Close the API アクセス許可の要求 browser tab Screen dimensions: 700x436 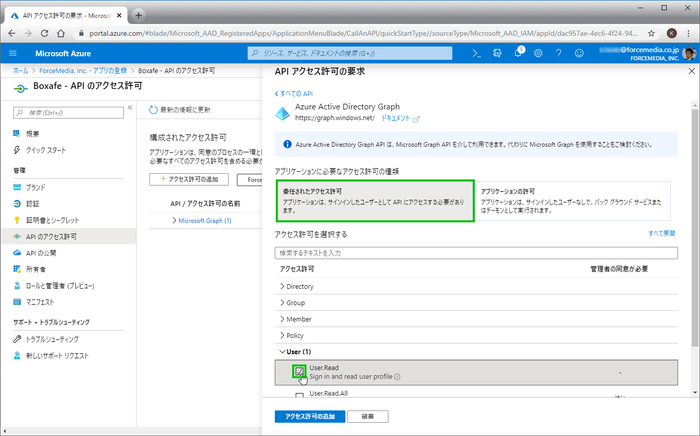click(x=119, y=15)
